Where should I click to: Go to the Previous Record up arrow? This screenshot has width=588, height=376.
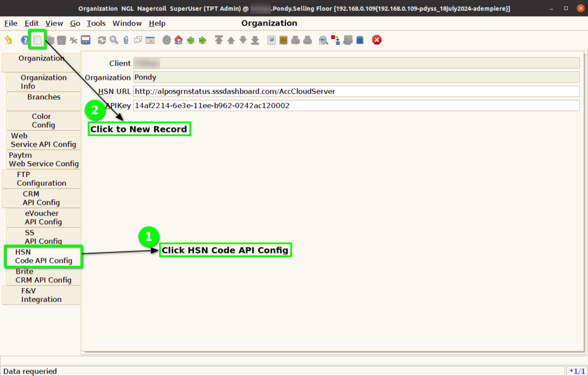[x=231, y=40]
